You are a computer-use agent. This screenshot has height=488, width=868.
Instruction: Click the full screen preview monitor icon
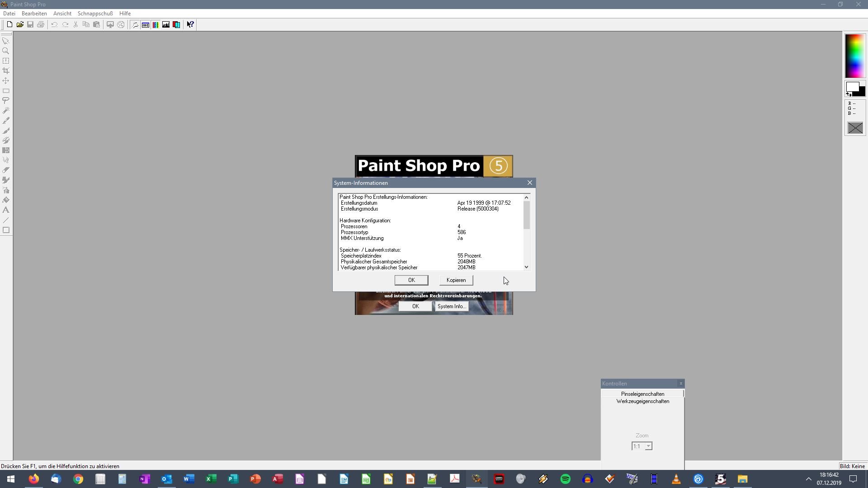pyautogui.click(x=110, y=25)
